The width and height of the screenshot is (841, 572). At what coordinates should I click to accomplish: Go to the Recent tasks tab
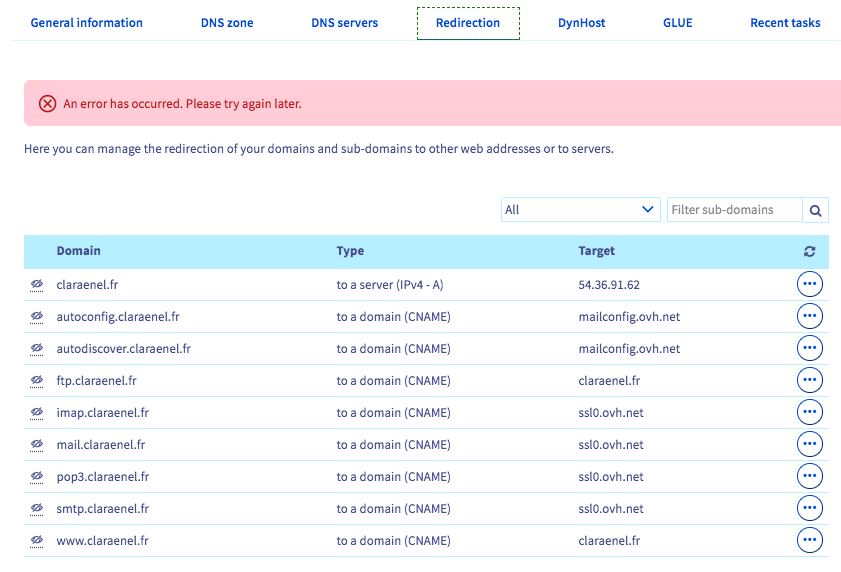[785, 23]
